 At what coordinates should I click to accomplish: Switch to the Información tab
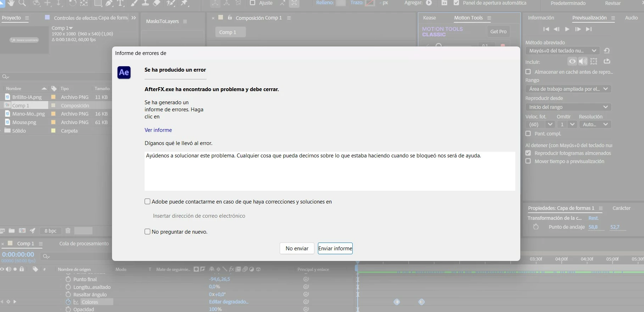[x=541, y=18]
